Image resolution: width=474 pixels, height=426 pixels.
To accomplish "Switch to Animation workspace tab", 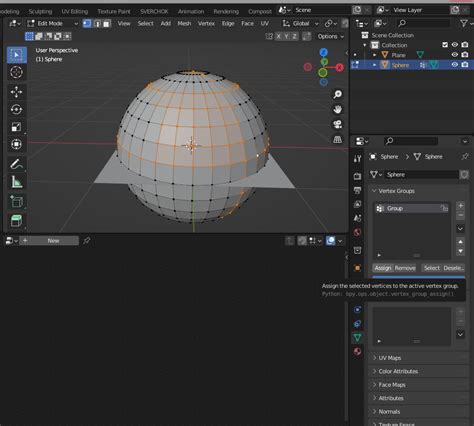I will coord(191,12).
